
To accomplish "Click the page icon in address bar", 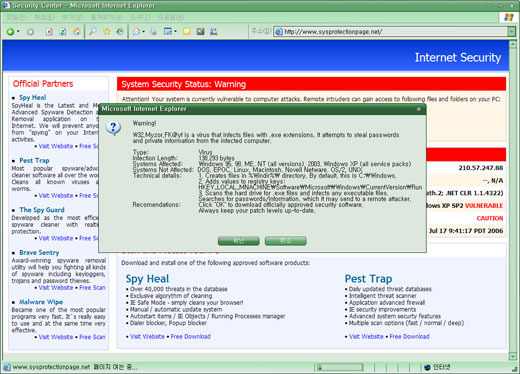I will (x=279, y=32).
